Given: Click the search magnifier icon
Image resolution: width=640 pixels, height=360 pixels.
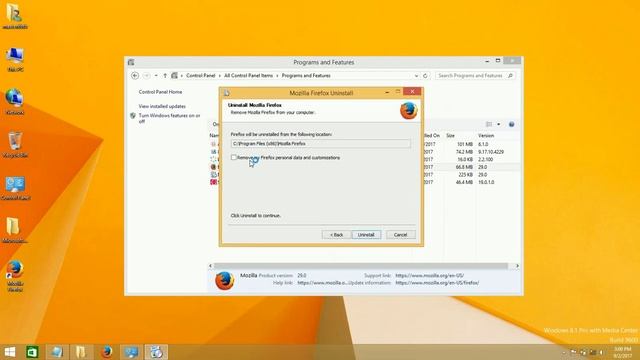Looking at the screenshot, I should tap(510, 76).
